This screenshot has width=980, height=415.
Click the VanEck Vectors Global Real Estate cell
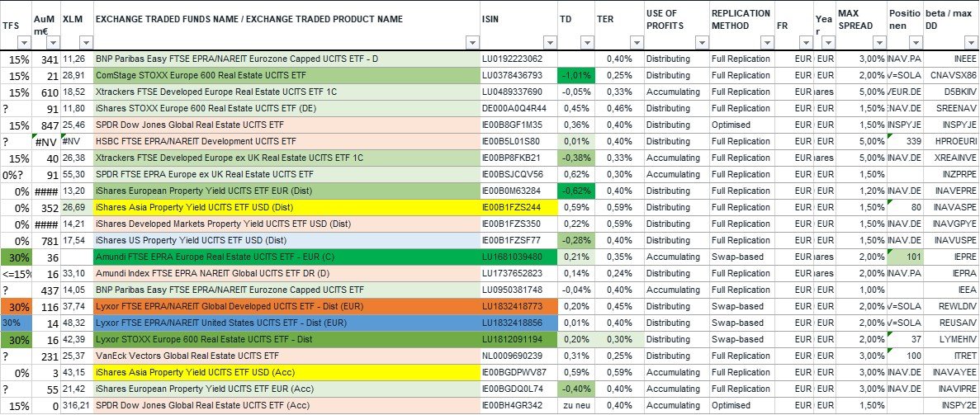click(x=285, y=356)
